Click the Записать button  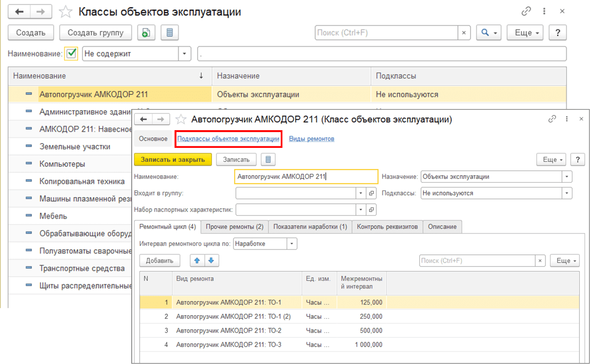(236, 159)
